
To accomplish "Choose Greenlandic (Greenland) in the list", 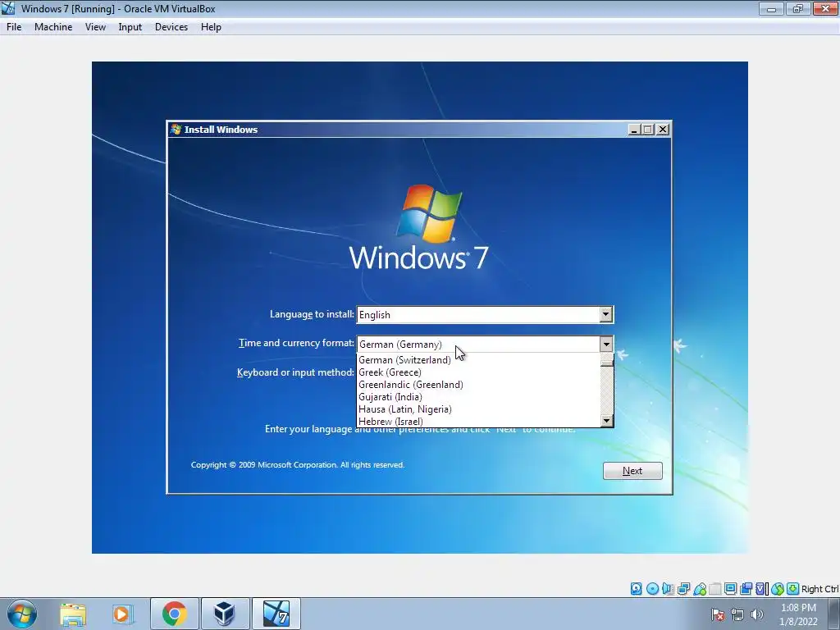I will tap(478, 385).
